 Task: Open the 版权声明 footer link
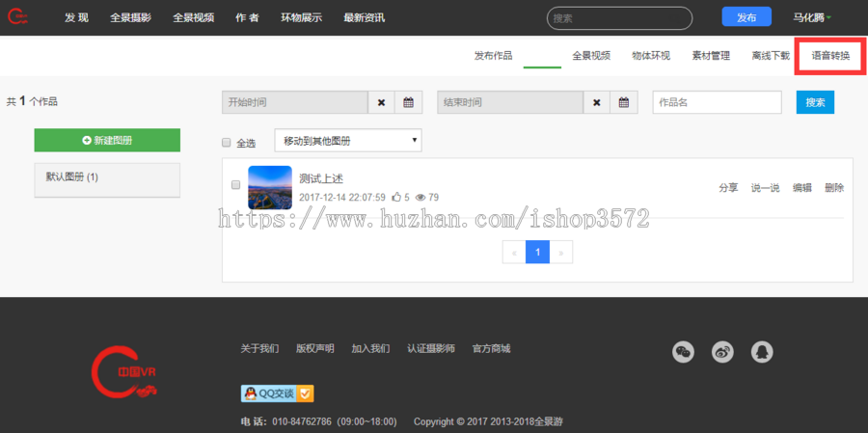pyautogui.click(x=315, y=349)
